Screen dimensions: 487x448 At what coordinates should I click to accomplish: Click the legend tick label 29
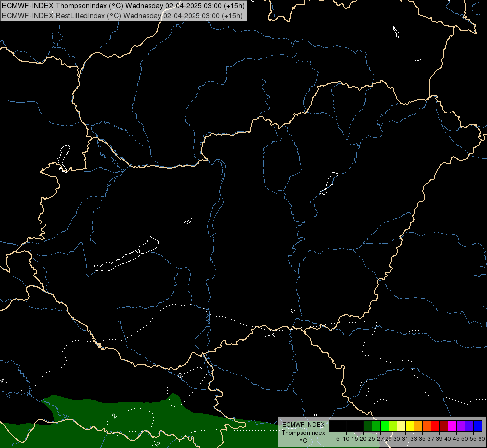(x=389, y=439)
